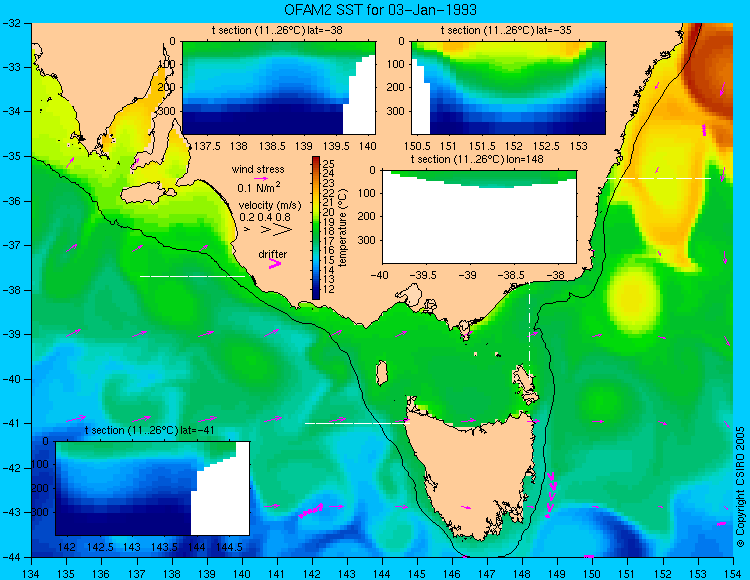Click the yellow warm eddy east of Victoria
This screenshot has width=750, height=580.
point(633,300)
